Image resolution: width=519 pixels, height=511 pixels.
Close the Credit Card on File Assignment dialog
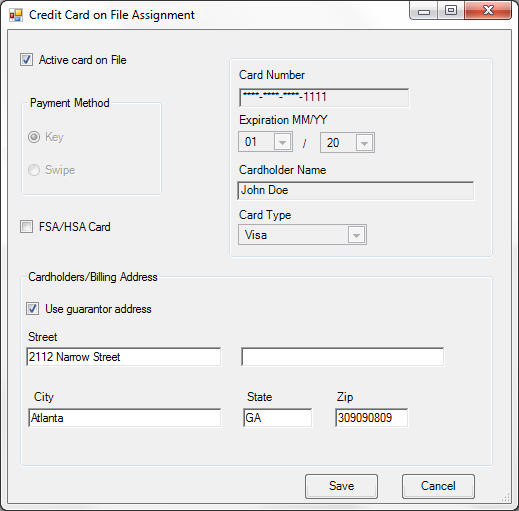(x=488, y=11)
